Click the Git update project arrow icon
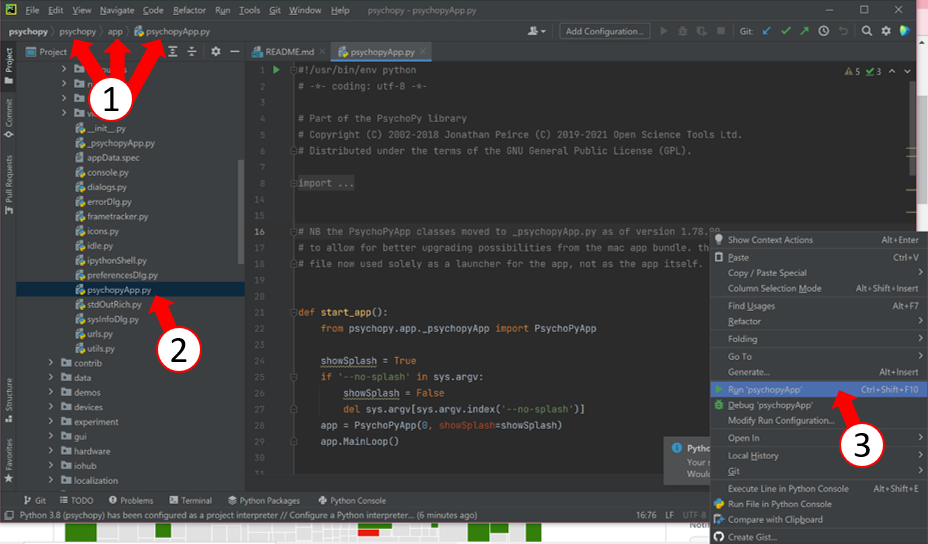This screenshot has width=928, height=544. pos(767,31)
